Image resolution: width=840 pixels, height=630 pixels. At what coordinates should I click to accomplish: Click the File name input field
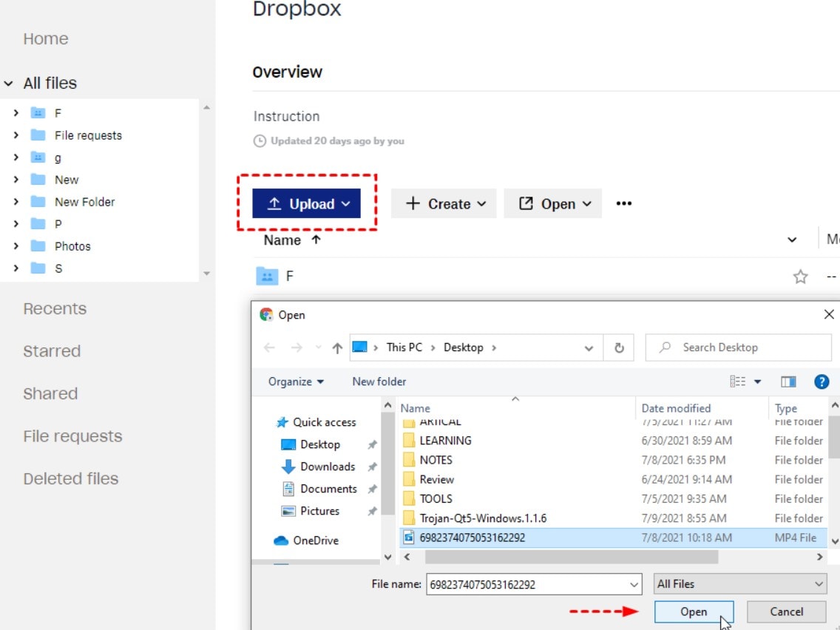534,584
